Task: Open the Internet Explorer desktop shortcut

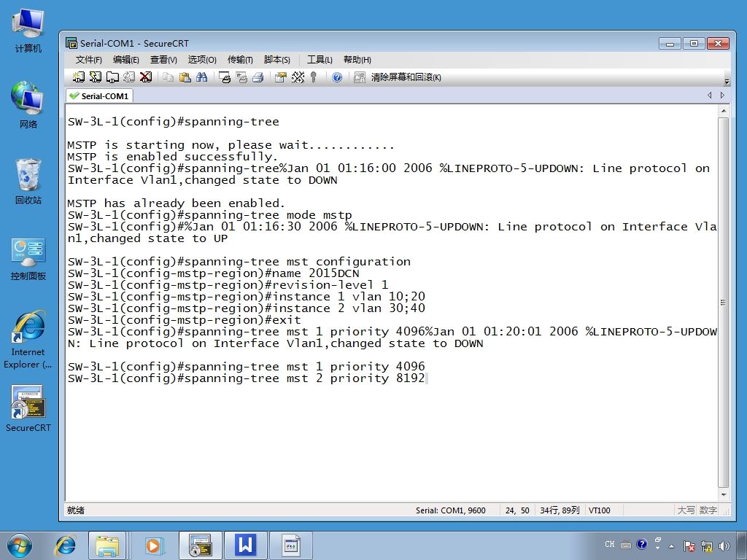Action: point(28,339)
